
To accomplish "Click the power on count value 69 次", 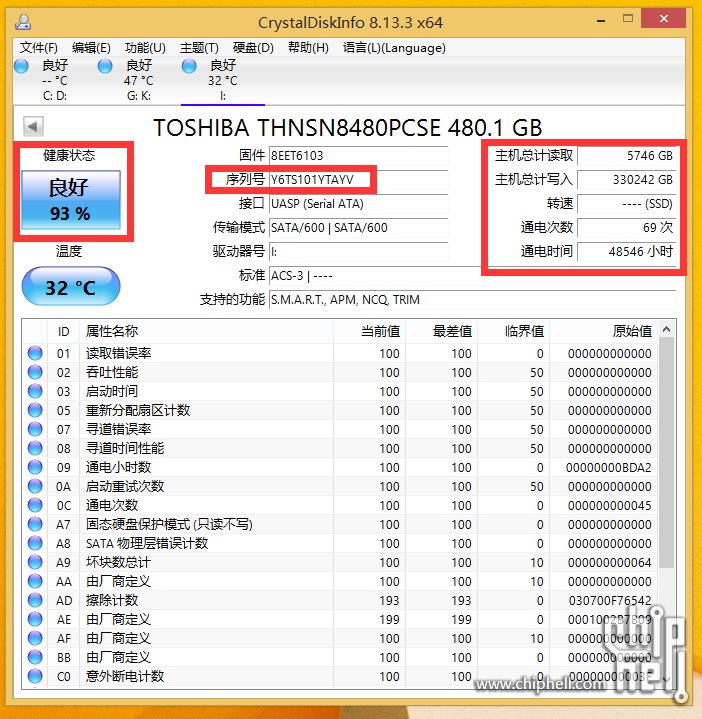I will tap(627, 227).
